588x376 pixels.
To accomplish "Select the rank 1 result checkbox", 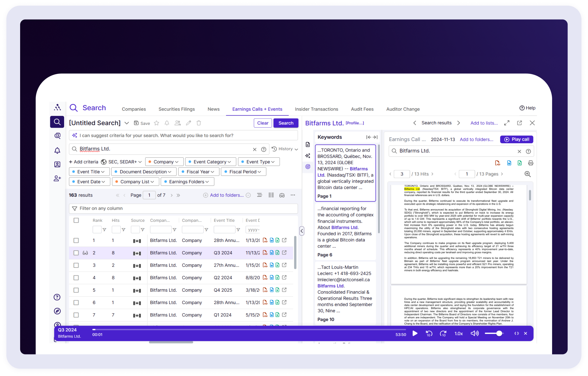I will click(x=76, y=241).
